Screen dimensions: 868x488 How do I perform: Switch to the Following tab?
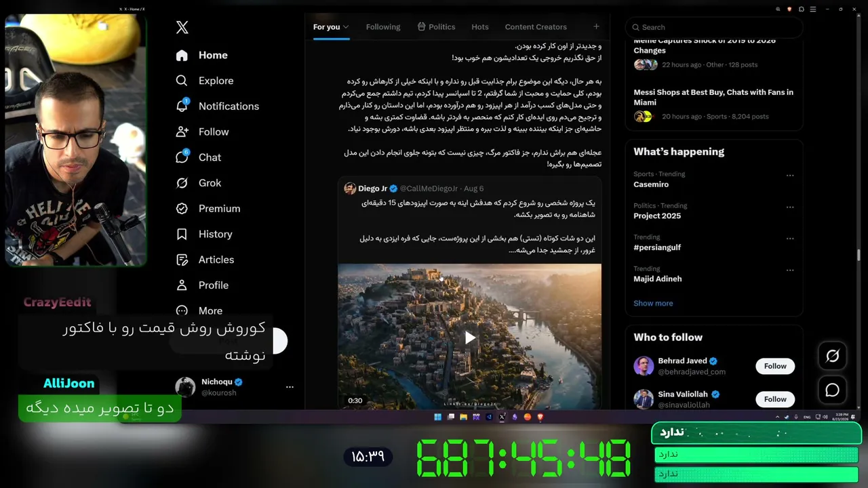(x=383, y=27)
